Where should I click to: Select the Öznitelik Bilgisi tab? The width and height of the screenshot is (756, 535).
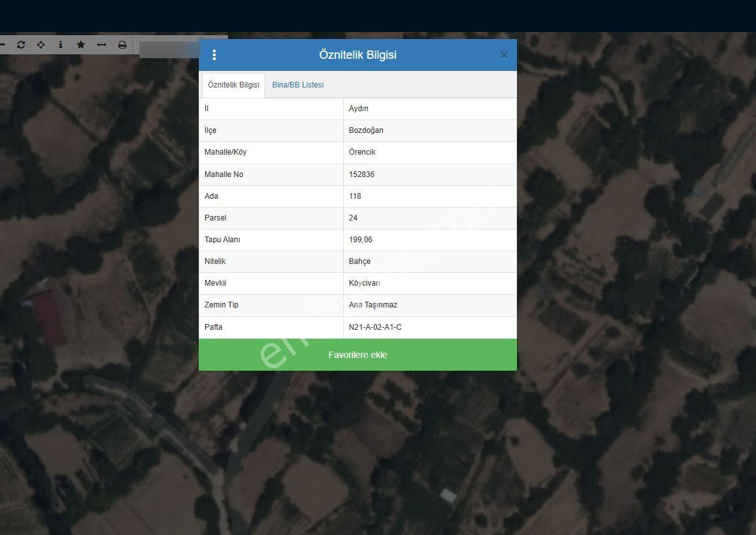pos(233,85)
